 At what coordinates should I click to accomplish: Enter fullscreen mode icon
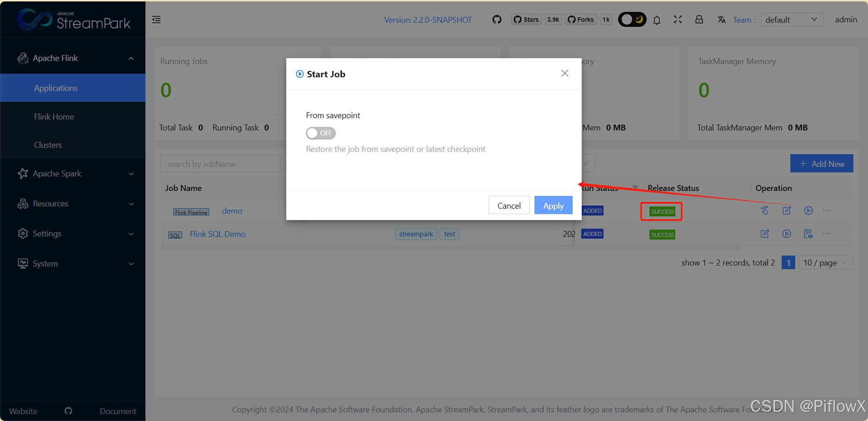pyautogui.click(x=678, y=20)
